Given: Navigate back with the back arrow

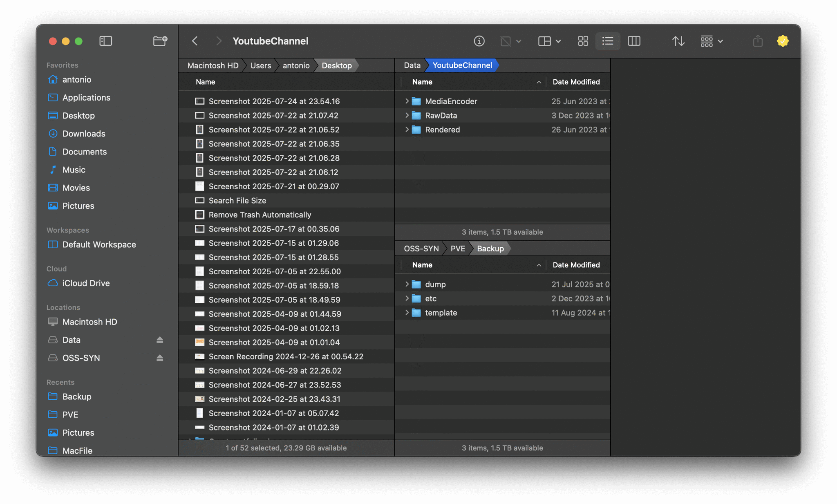Looking at the screenshot, I should pos(195,41).
